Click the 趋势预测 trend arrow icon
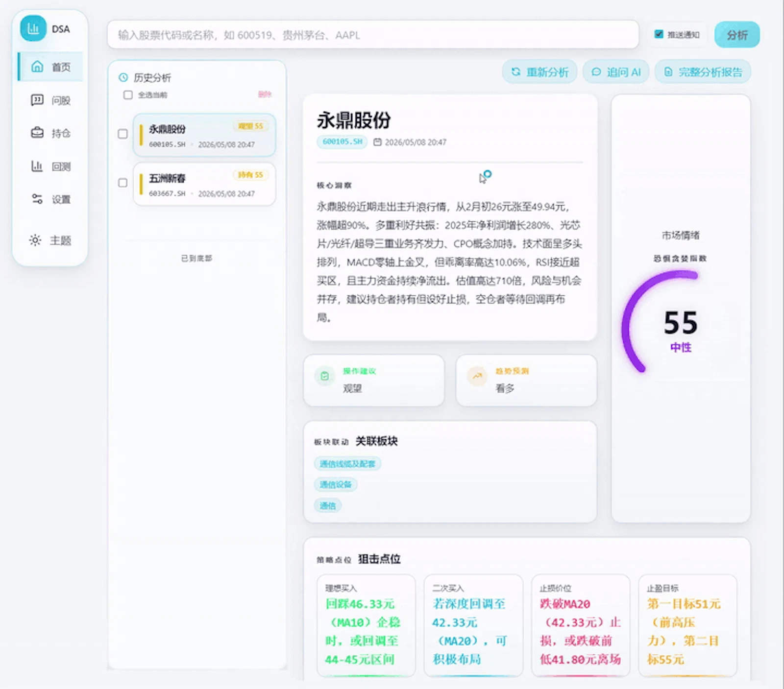Viewport: 784px width, 689px height. [x=477, y=376]
